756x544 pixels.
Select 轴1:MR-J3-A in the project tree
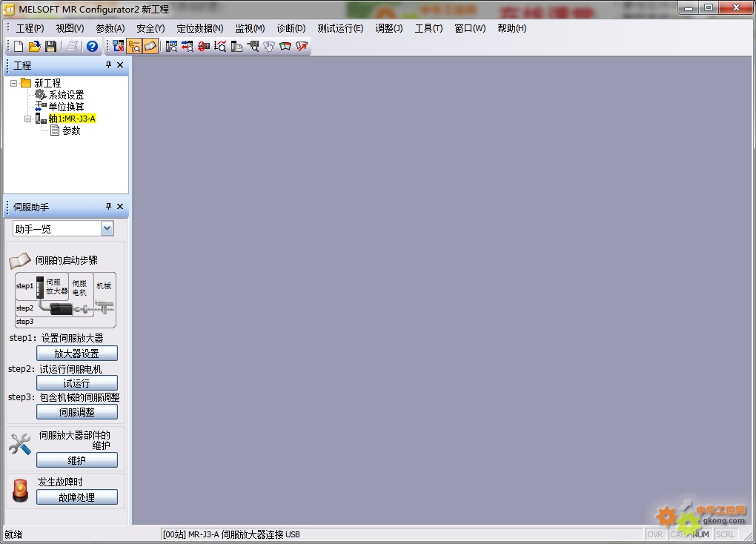tap(72, 119)
